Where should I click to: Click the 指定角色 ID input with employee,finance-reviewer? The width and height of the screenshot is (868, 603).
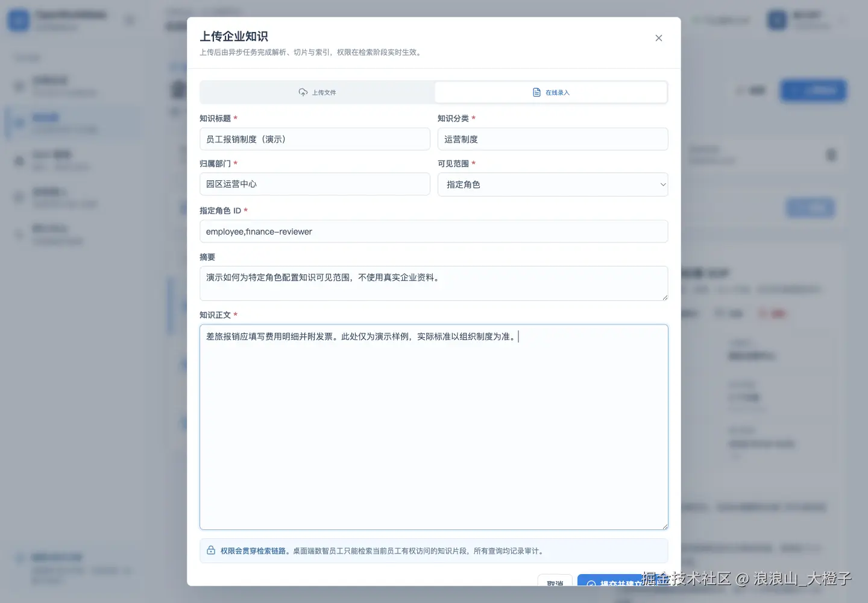pos(433,232)
